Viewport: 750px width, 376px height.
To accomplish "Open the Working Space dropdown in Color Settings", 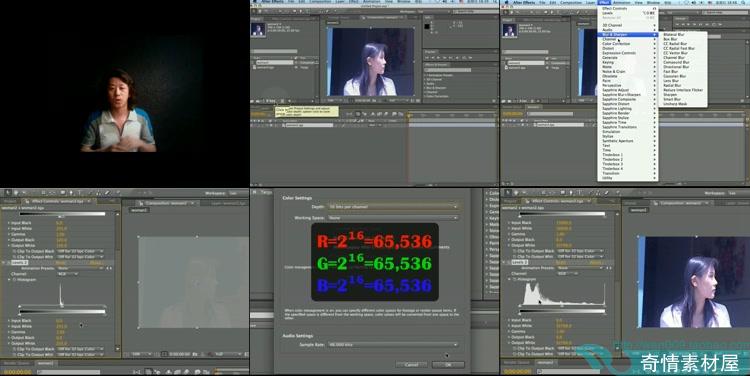I will [x=392, y=218].
